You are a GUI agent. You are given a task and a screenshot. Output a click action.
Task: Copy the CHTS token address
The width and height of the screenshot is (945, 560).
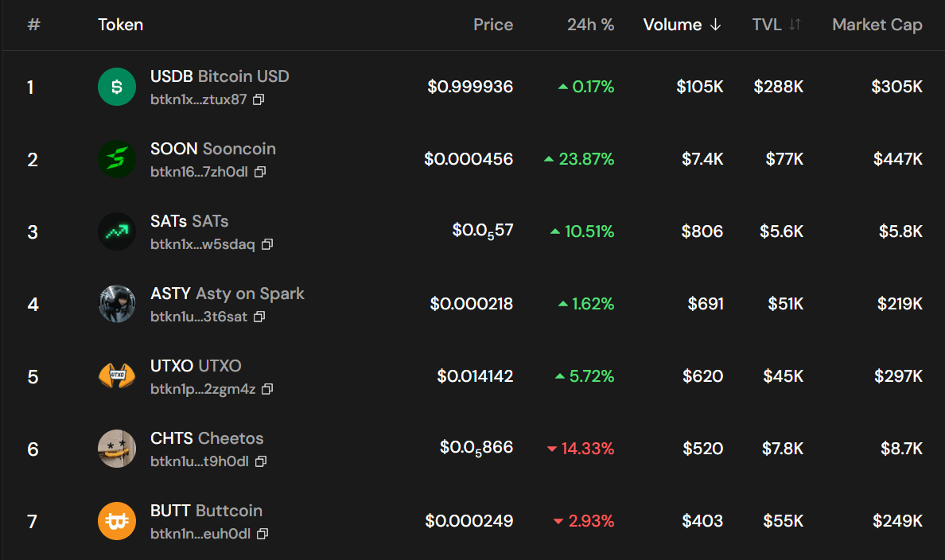260,461
